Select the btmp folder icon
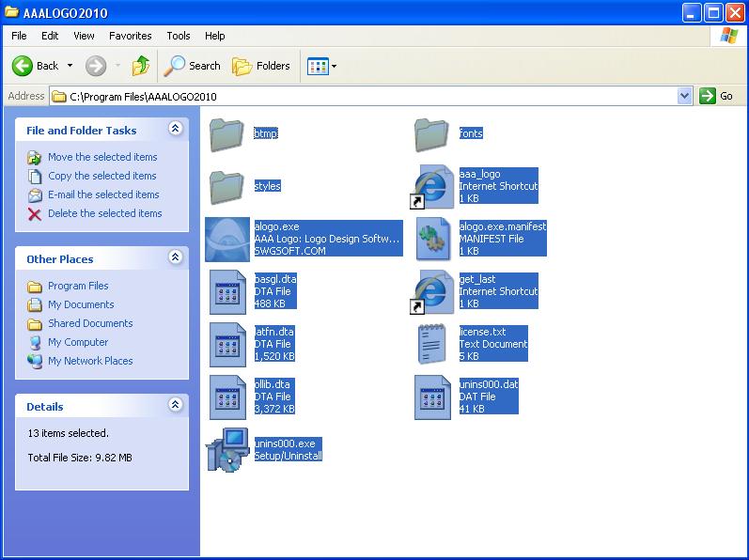Viewport: 749px width, 560px height. pyautogui.click(x=226, y=134)
